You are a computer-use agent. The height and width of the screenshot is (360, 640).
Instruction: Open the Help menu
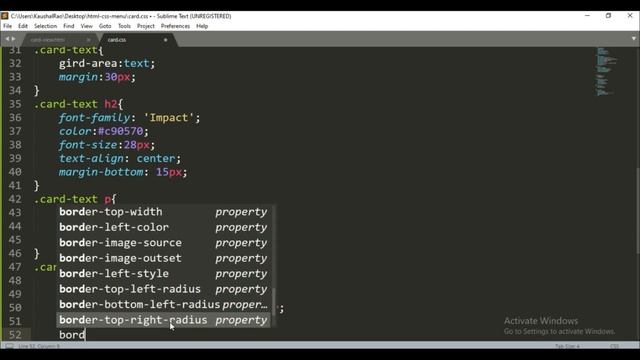(x=202, y=26)
